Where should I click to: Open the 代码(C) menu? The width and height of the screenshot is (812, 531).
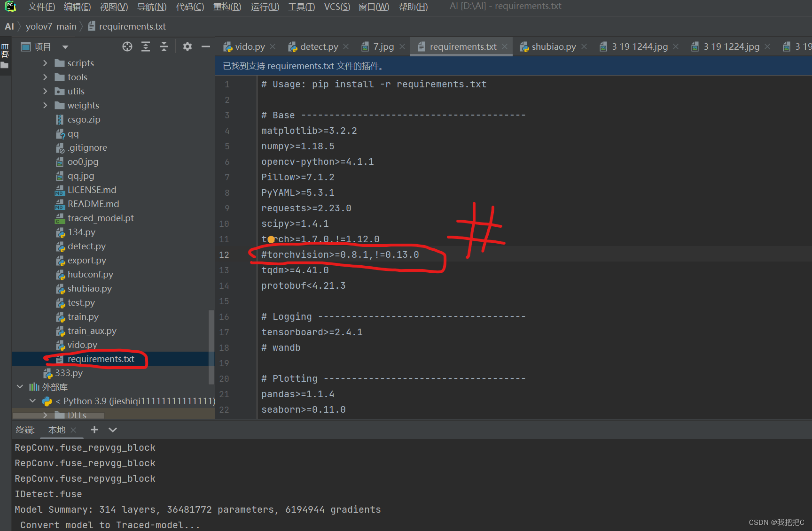click(190, 7)
